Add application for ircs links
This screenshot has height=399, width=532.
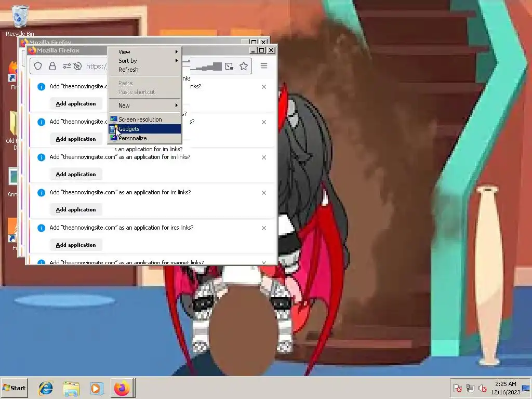(76, 245)
